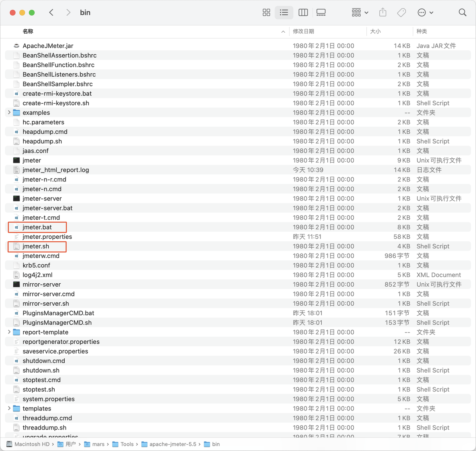Select the jmeter executable icon
Screen dimensions: 476x451
16,160
